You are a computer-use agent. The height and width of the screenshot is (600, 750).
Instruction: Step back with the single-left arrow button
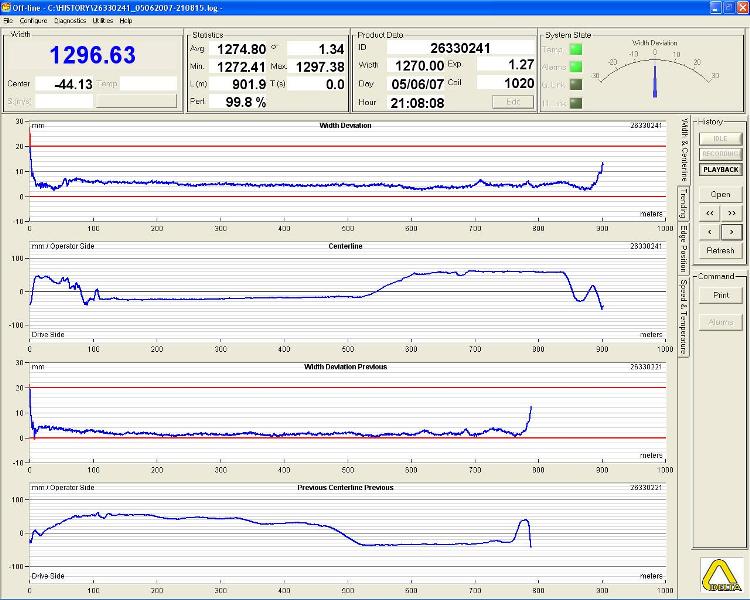click(709, 232)
